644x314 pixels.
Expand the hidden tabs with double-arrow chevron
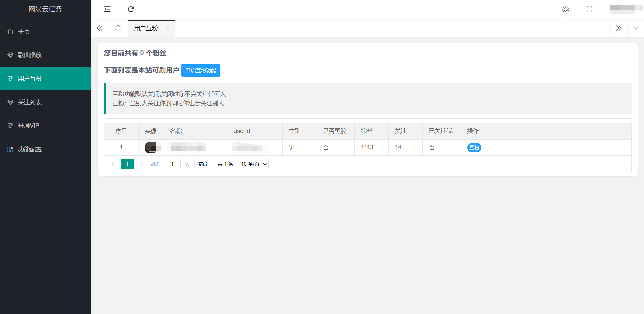[619, 28]
